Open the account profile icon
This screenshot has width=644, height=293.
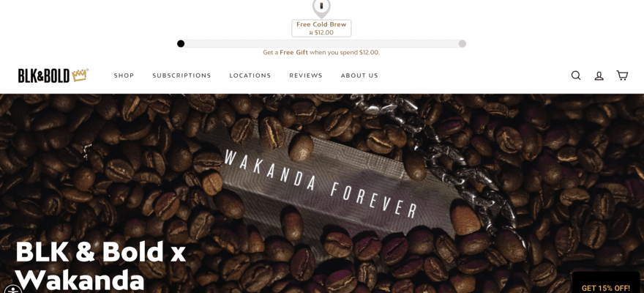point(599,75)
